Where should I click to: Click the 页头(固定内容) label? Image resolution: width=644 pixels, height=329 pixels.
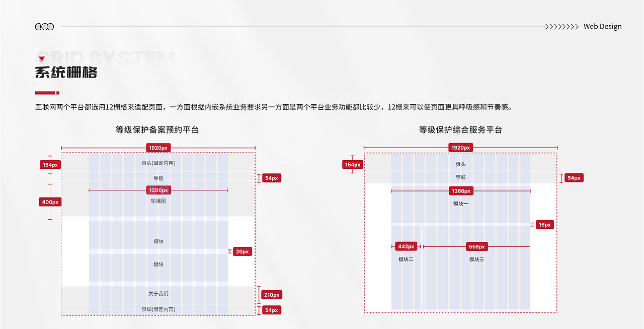158,163
